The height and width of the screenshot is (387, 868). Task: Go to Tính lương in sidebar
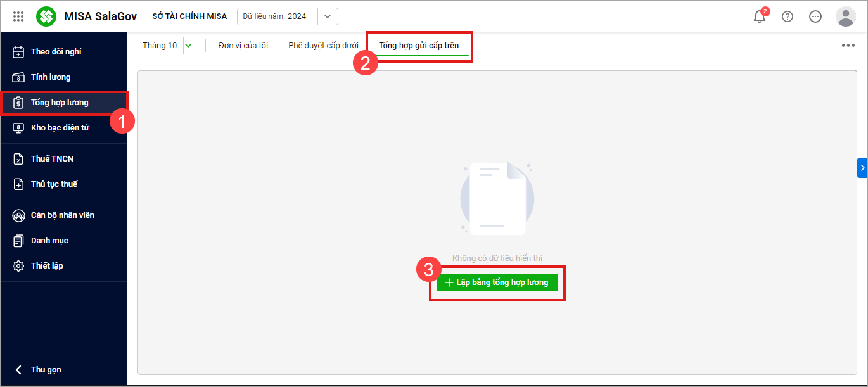(51, 77)
